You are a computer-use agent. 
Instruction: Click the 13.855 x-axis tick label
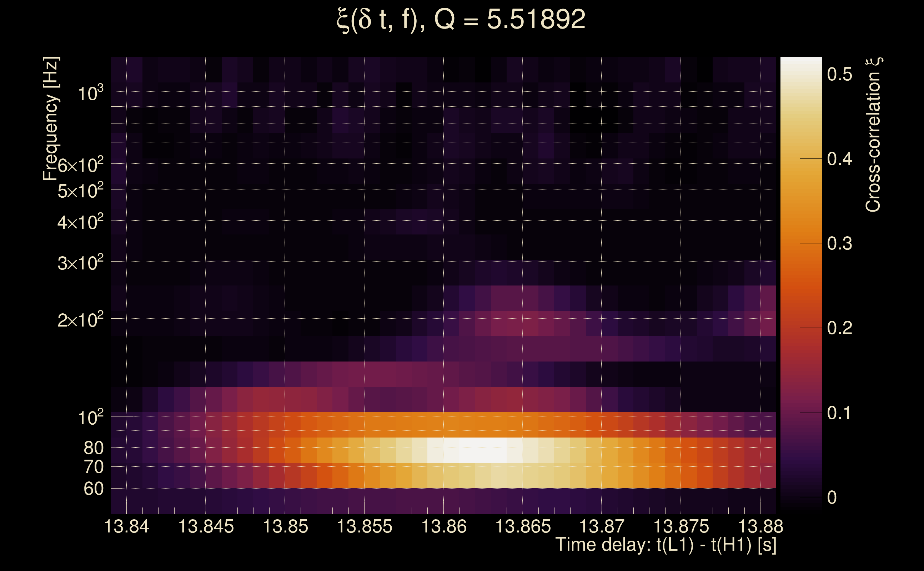(x=364, y=526)
